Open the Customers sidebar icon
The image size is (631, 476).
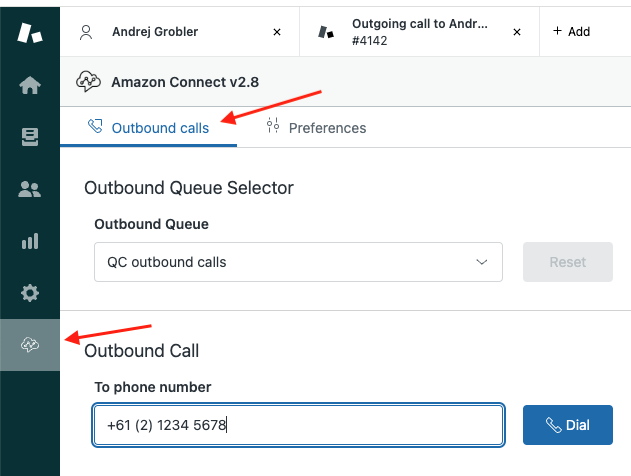click(30, 189)
